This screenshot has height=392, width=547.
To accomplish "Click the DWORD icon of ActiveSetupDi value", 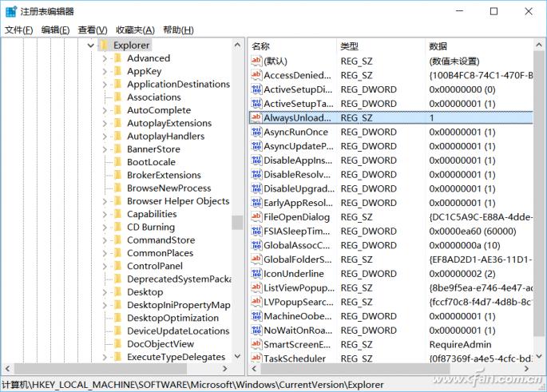I will point(256,89).
